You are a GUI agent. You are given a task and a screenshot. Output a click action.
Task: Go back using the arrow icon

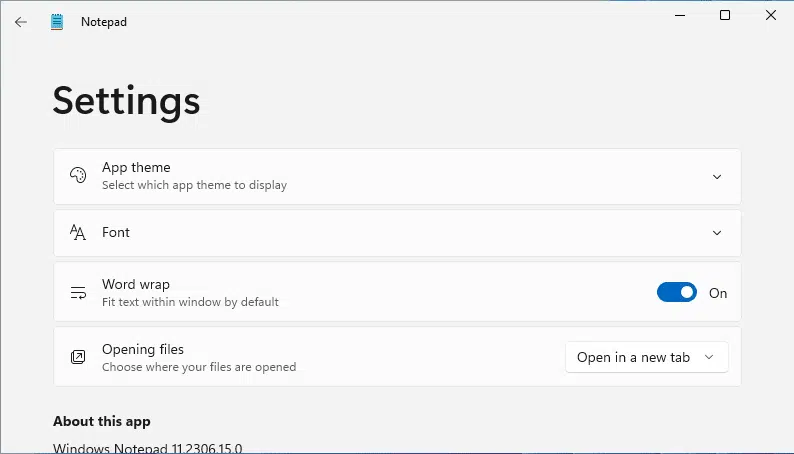[x=21, y=22]
